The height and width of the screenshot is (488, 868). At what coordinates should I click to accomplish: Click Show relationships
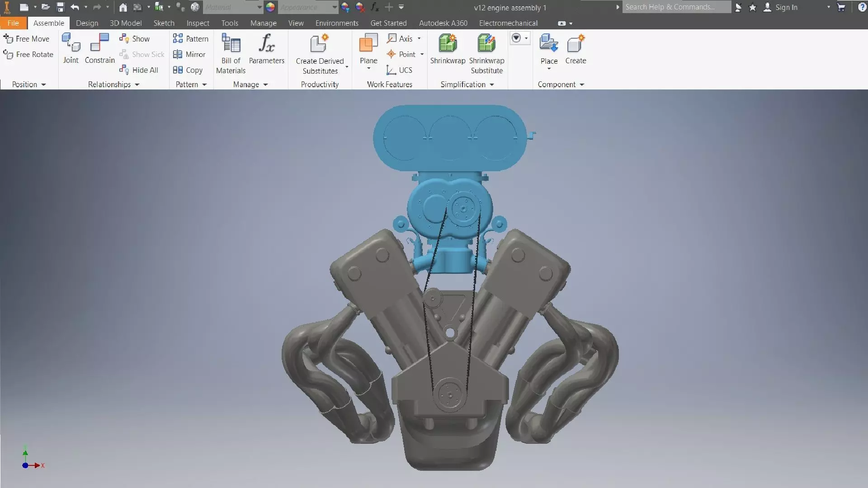click(x=134, y=39)
